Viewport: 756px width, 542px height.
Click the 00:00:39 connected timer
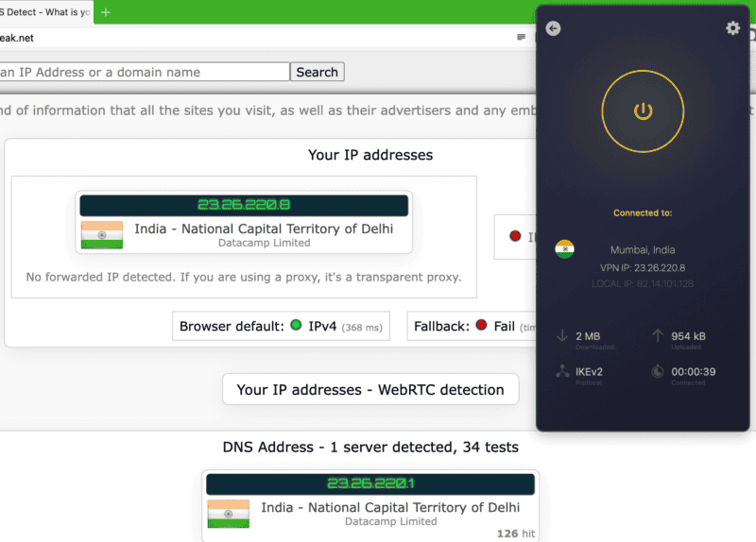(x=694, y=372)
